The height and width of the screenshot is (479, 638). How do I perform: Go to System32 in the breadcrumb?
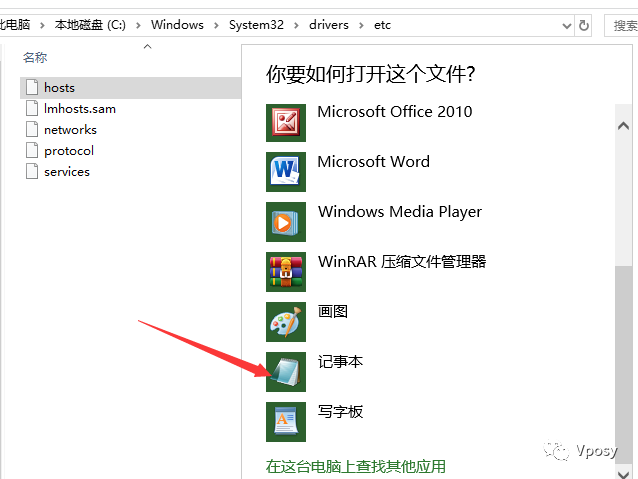pos(256,25)
